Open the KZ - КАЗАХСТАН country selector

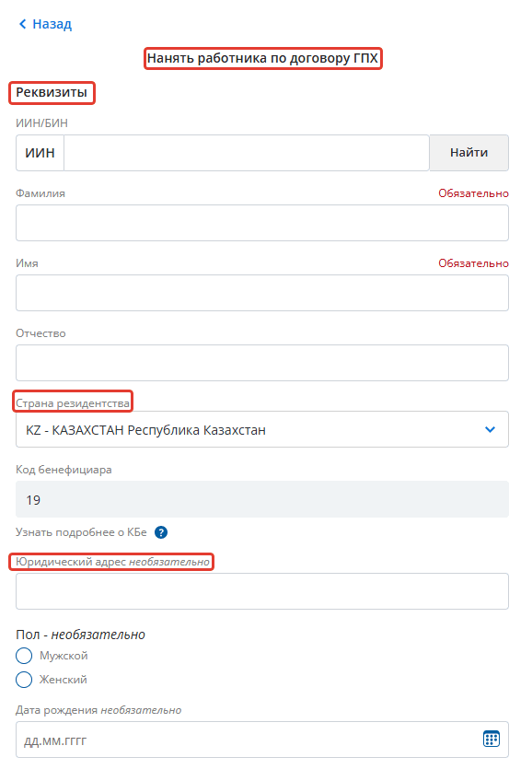(262, 429)
